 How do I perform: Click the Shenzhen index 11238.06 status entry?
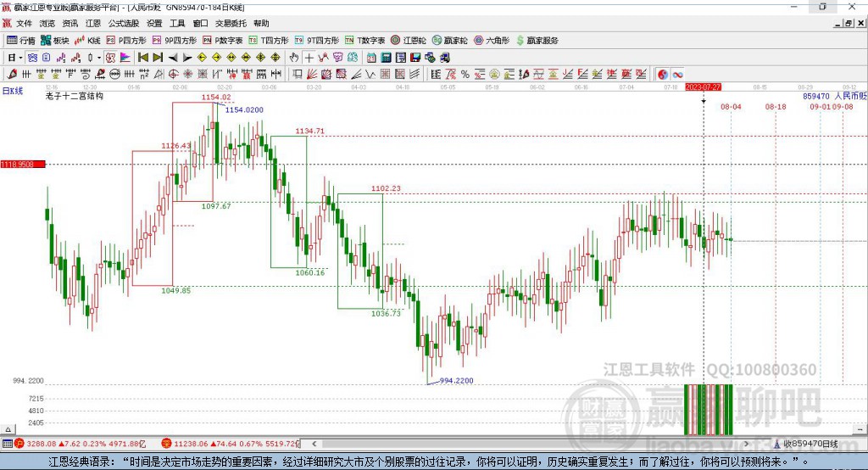click(231, 444)
